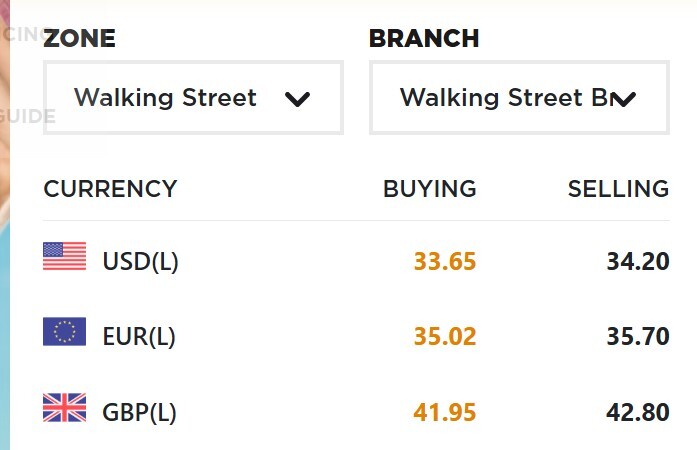Image resolution: width=697 pixels, height=450 pixels.
Task: Click the United Kingdom flag icon
Action: click(x=65, y=408)
